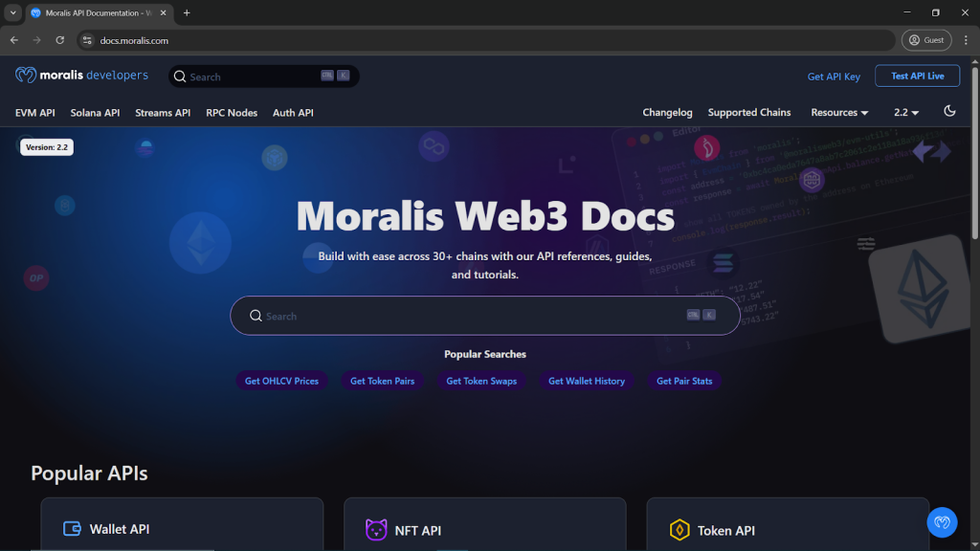Focus the header Search field
Image resolution: width=980 pixels, height=551 pixels.
(263, 77)
